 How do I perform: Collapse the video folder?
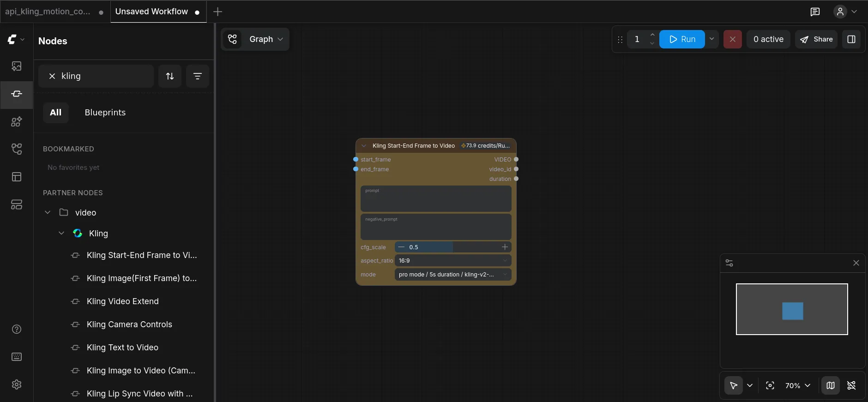[48, 212]
